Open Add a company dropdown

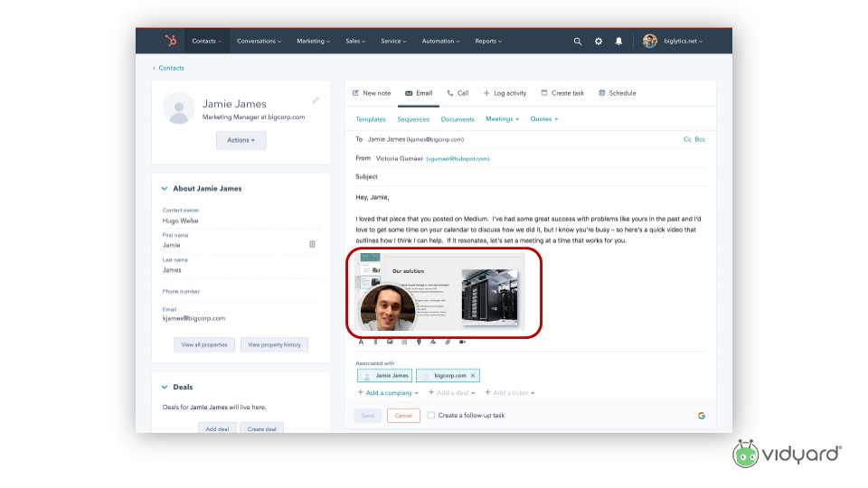(x=388, y=393)
